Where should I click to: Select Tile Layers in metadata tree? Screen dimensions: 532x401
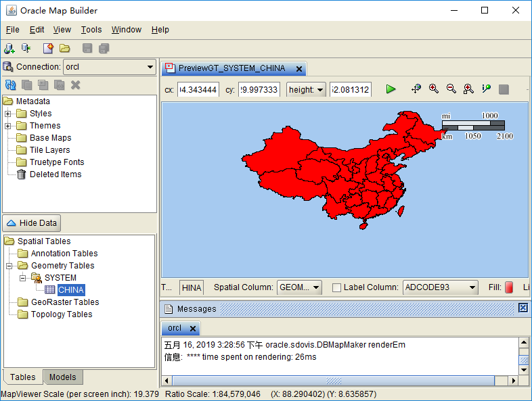pyautogui.click(x=50, y=150)
